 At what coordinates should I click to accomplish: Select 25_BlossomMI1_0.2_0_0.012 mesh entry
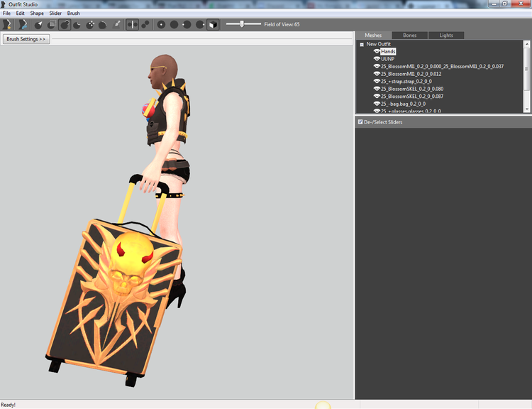tap(411, 74)
